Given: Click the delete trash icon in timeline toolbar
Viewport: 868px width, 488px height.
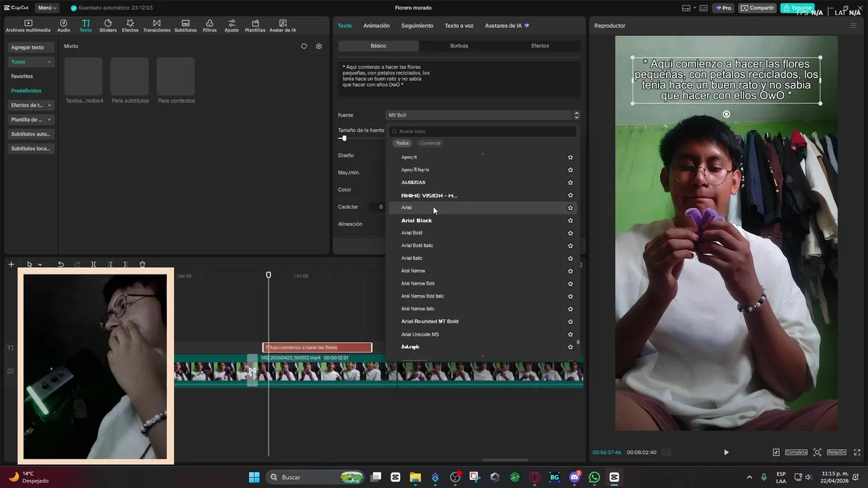Looking at the screenshot, I should 142,264.
